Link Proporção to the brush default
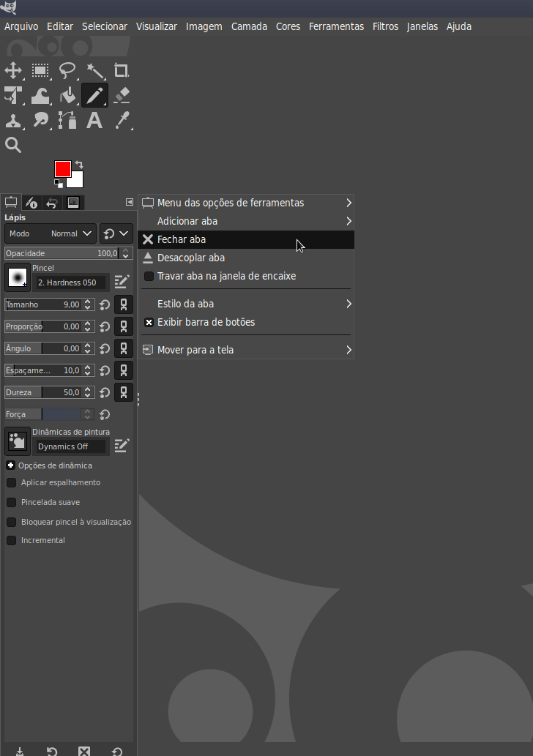 124,326
